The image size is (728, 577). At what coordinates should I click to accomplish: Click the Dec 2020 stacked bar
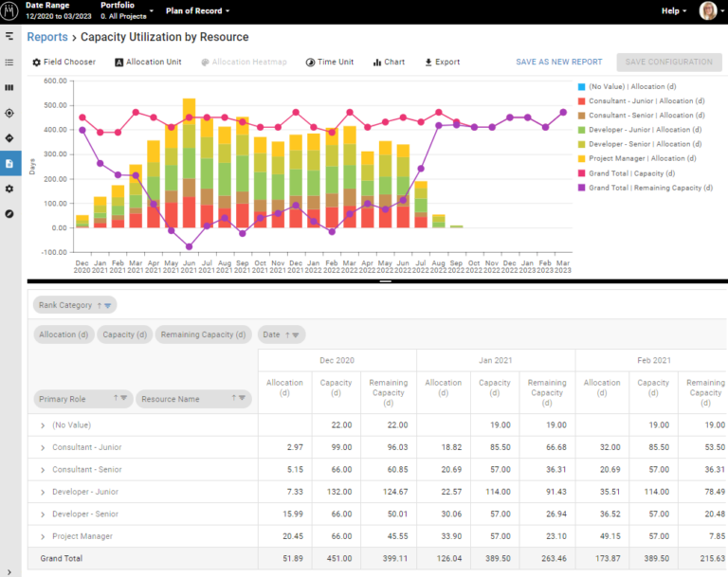point(82,222)
